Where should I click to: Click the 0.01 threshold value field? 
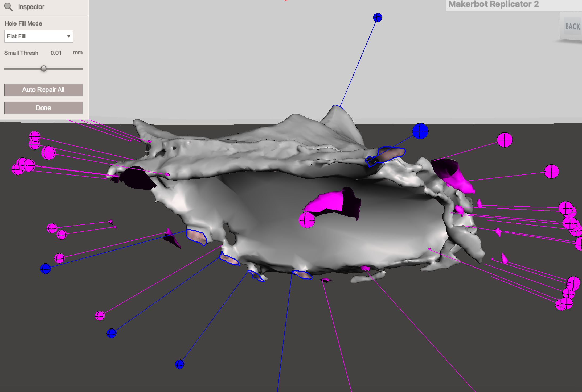[56, 52]
